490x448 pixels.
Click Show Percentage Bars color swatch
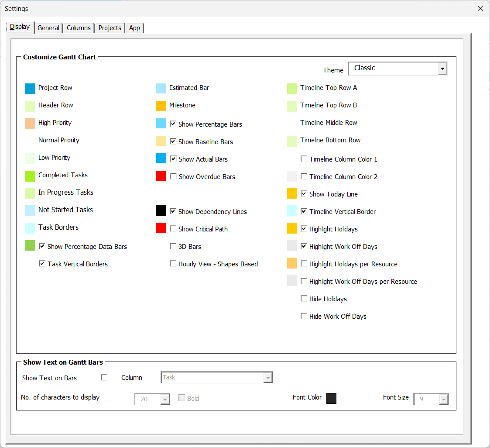(x=161, y=124)
